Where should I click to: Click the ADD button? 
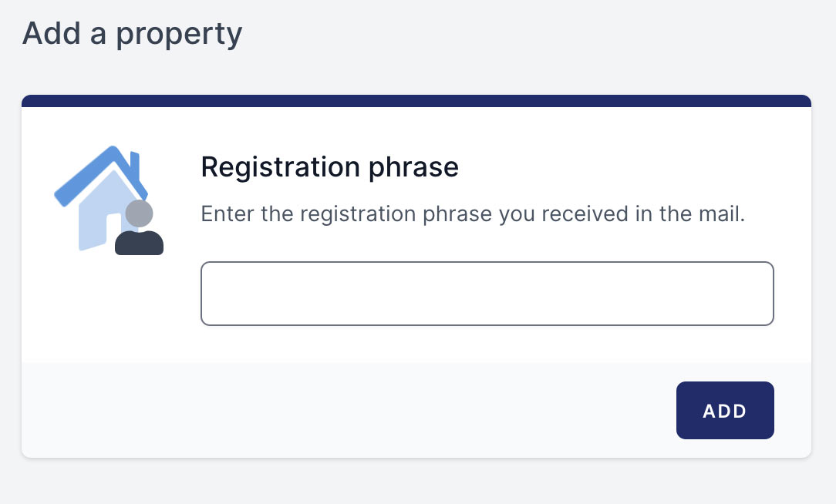[x=725, y=411]
